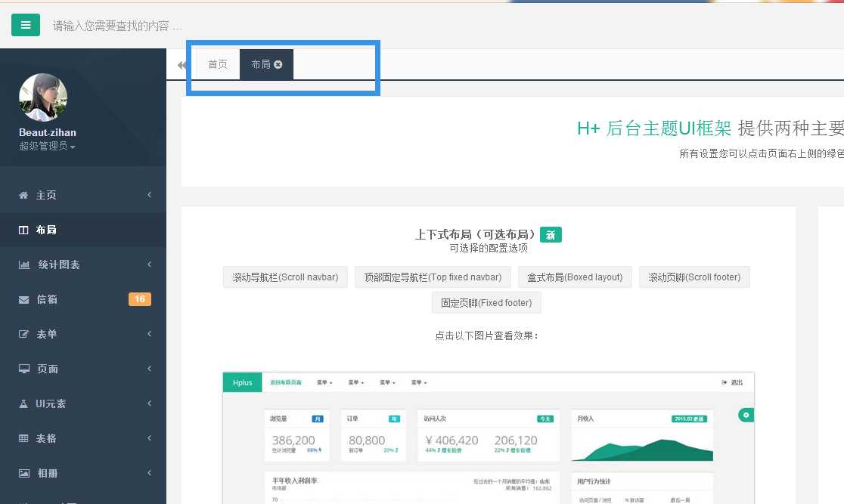844x504 pixels.
Task: Click the table icon beside 表格
Action: click(23, 438)
